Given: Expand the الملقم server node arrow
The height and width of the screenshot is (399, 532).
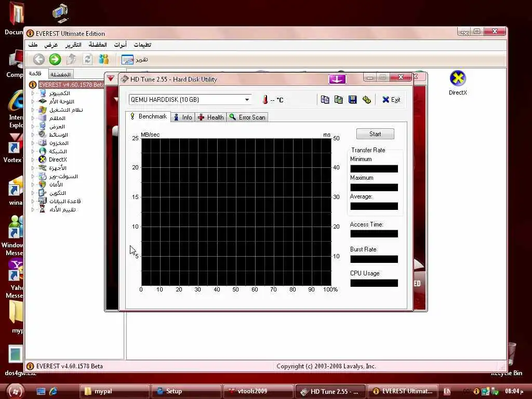Looking at the screenshot, I should pos(33,118).
